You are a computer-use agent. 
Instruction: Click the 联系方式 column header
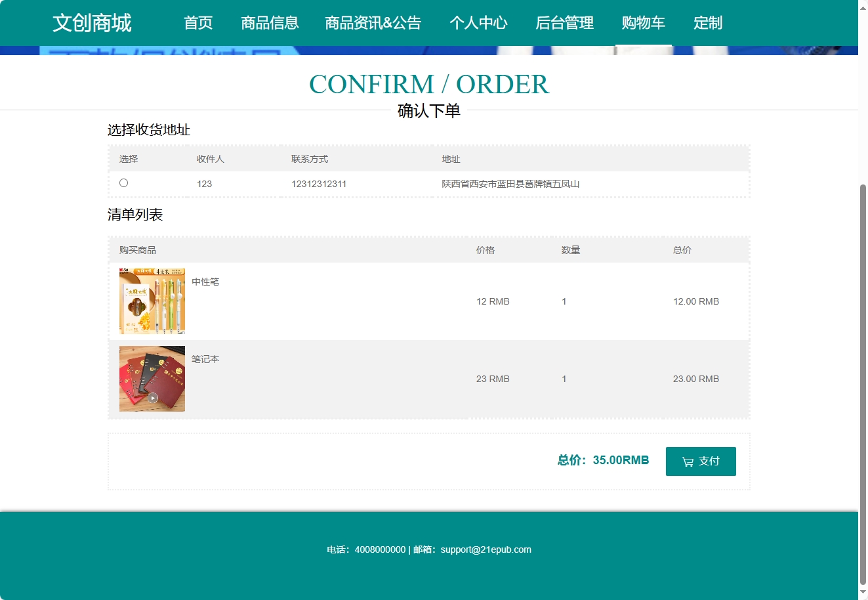(x=310, y=159)
